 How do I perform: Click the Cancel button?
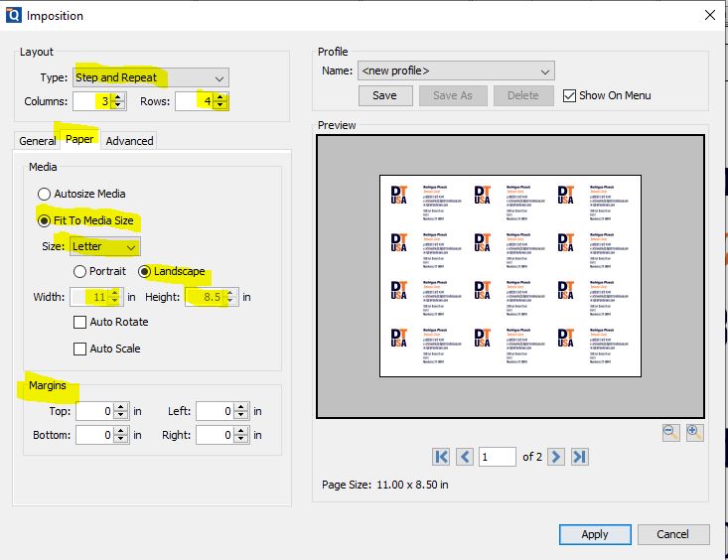pos(673,534)
